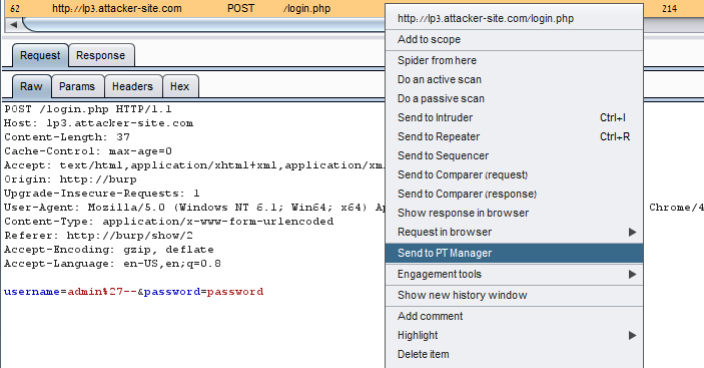Click the 'POST /login.php HTTP/1.1' request line

[x=88, y=110]
